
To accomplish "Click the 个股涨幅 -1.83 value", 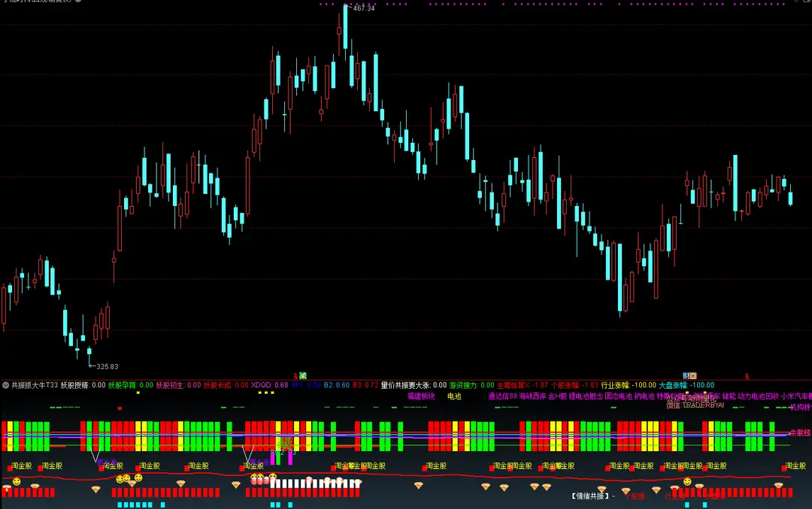I will [574, 385].
